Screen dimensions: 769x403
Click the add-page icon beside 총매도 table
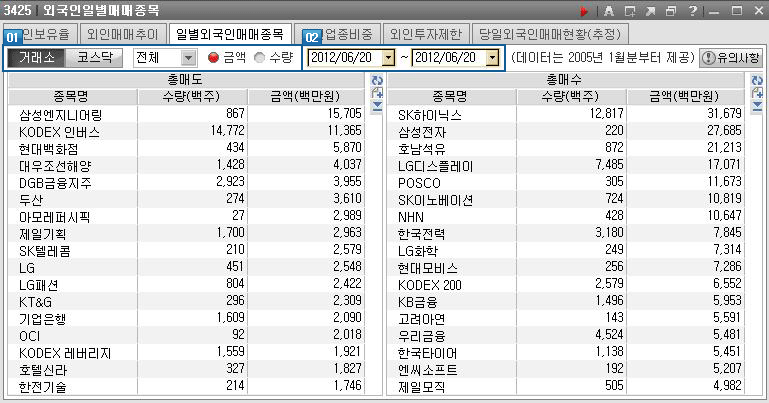[377, 93]
